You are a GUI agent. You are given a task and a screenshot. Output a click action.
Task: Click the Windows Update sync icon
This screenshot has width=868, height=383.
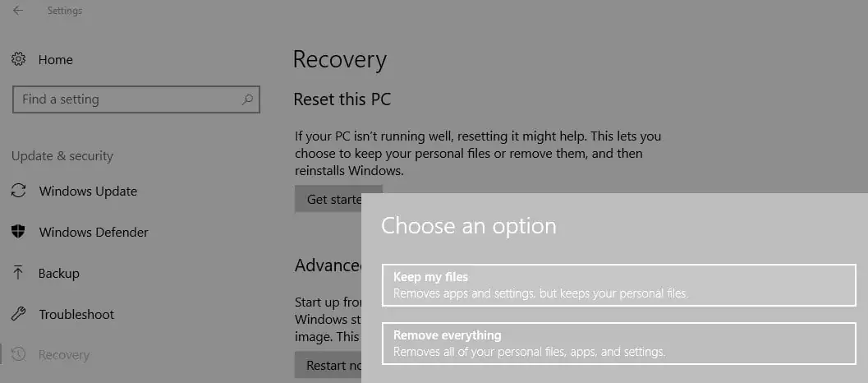pyautogui.click(x=18, y=191)
